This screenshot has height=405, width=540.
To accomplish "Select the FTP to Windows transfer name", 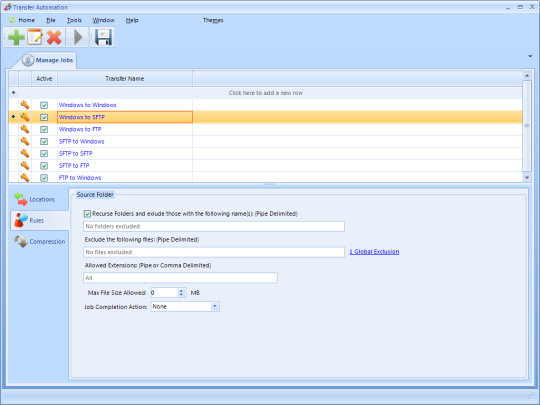I will click(80, 178).
